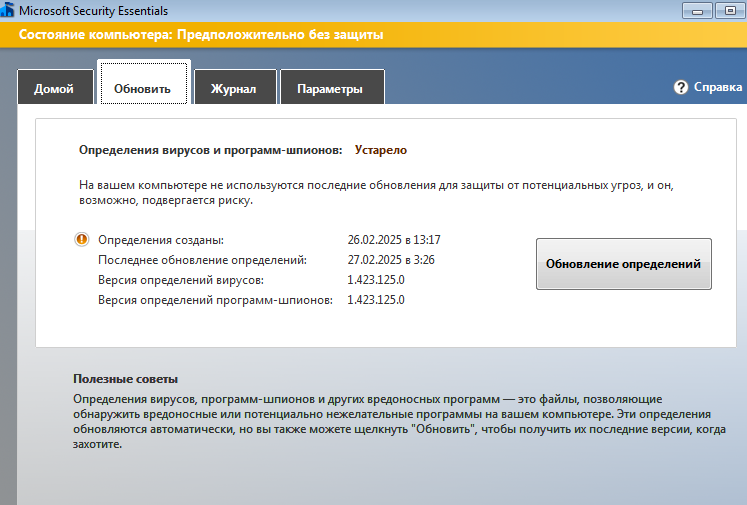Minimize the Security Essentials window
The height and width of the screenshot is (505, 747).
click(x=697, y=10)
